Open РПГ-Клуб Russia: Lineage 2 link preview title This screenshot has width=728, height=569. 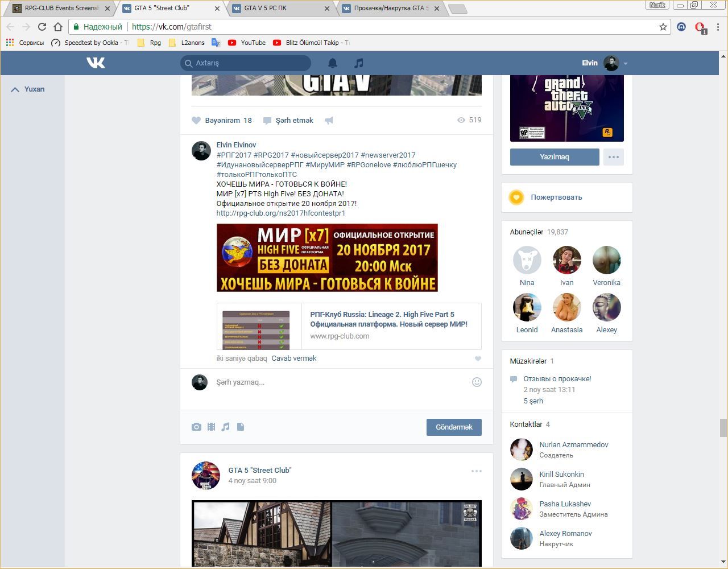click(389, 319)
